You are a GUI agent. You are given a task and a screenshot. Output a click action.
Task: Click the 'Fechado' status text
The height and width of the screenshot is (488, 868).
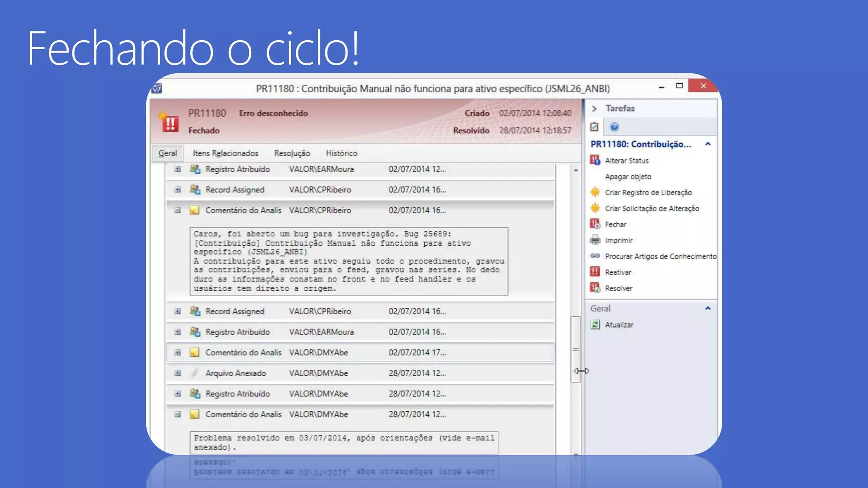(204, 130)
